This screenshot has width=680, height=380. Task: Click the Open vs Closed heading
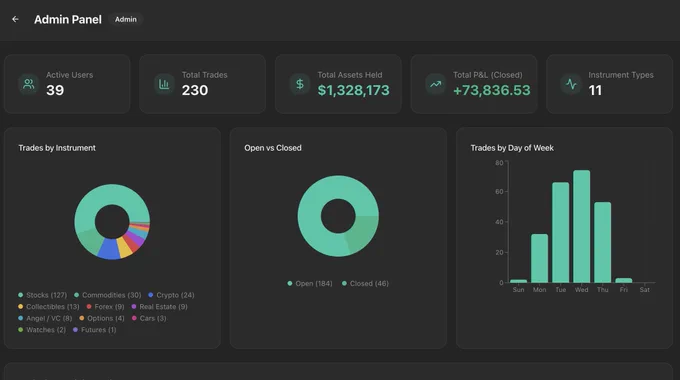click(273, 148)
